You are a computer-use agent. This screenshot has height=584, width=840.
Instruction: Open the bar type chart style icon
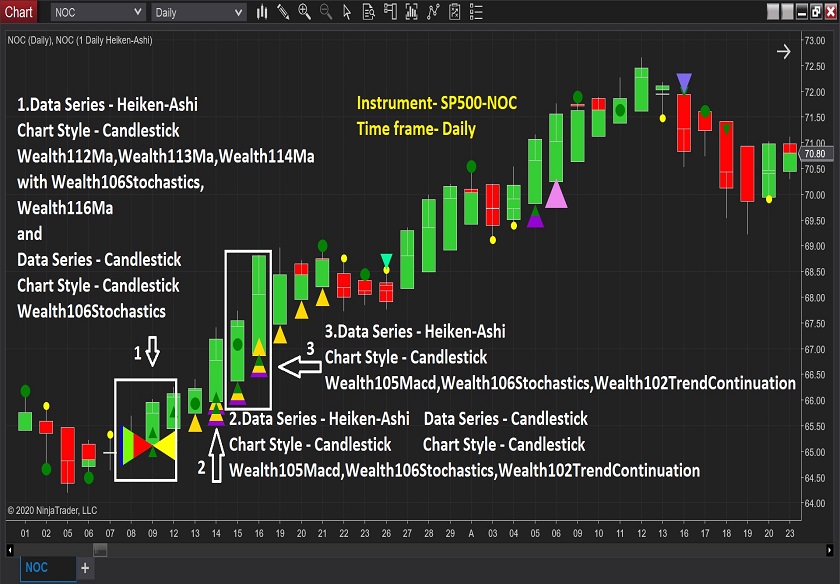(262, 13)
